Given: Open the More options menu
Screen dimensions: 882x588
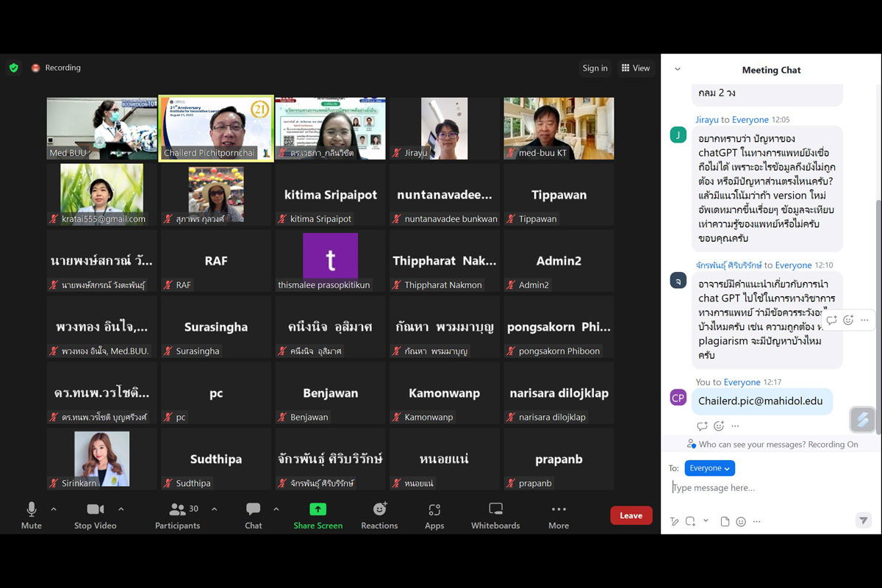Looking at the screenshot, I should (559, 514).
